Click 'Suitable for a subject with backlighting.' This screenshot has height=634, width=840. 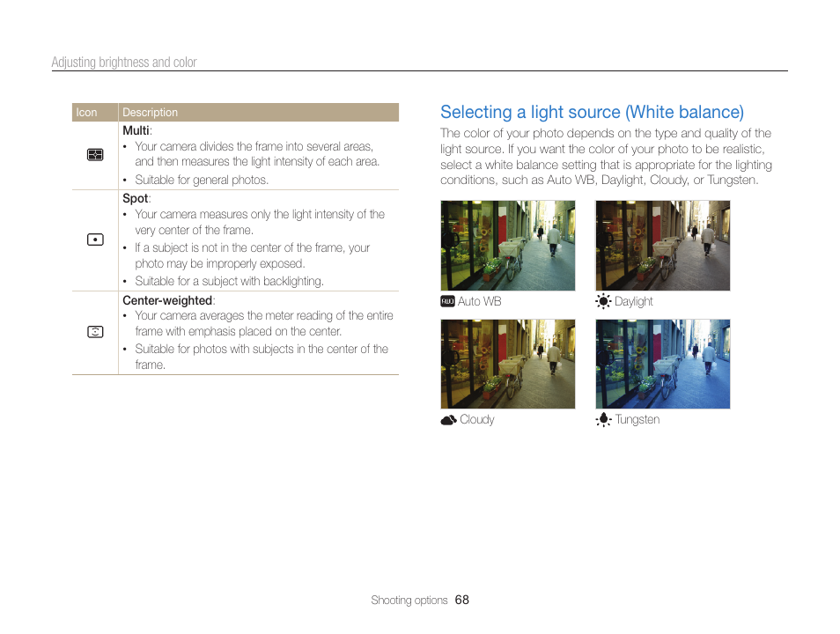(x=229, y=282)
